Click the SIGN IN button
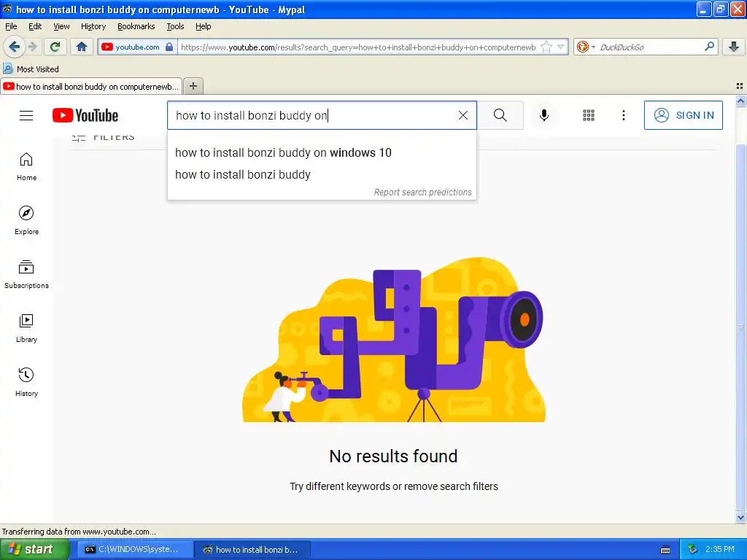This screenshot has height=560, width=747. pyautogui.click(x=683, y=115)
